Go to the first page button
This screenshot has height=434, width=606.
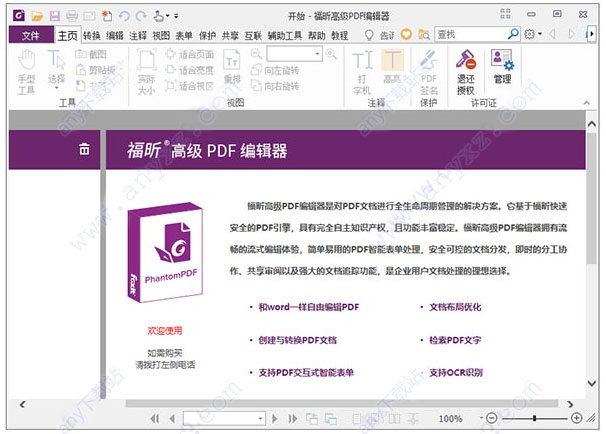pos(155,419)
